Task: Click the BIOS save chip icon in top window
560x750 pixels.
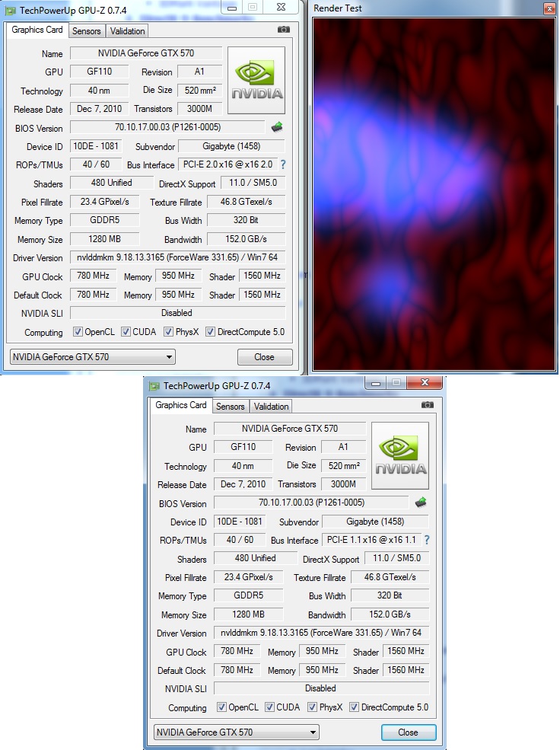Action: pyautogui.click(x=277, y=127)
